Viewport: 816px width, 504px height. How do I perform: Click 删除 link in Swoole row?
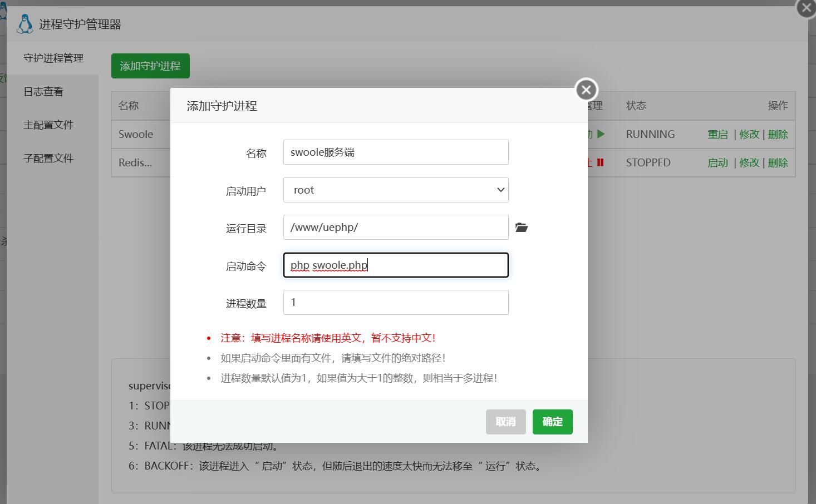pyautogui.click(x=778, y=134)
